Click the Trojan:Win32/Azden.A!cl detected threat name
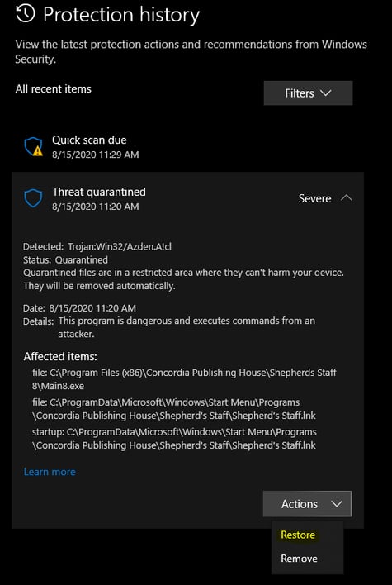Viewport: 392px width, 585px height. [x=120, y=246]
